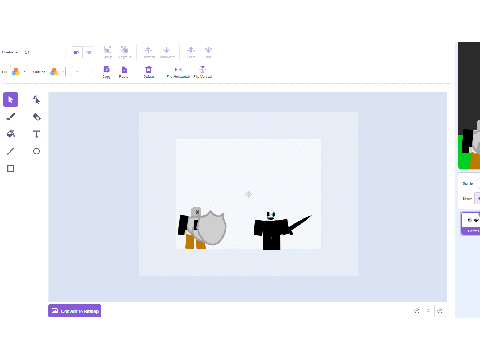Click the Copy icon
Image resolution: width=480 pixels, height=360 pixels.
(x=106, y=72)
